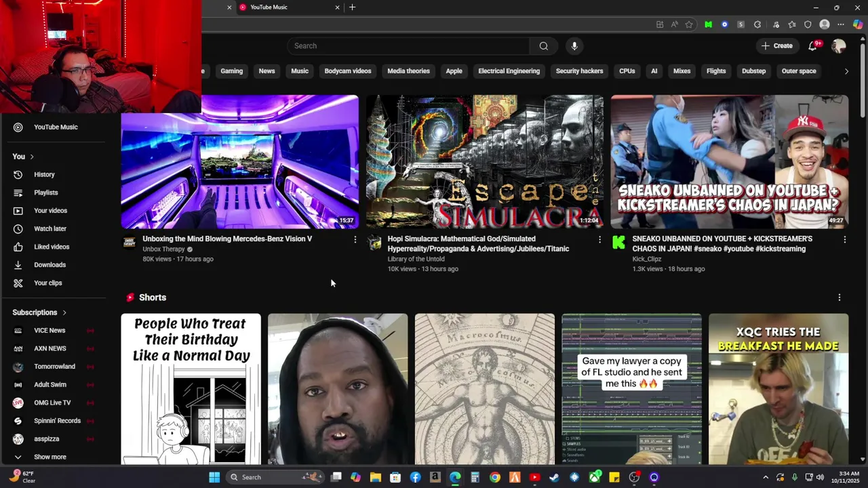The height and width of the screenshot is (488, 868).
Task: Open the weather widget showing 62°F
Action: [x=22, y=477]
